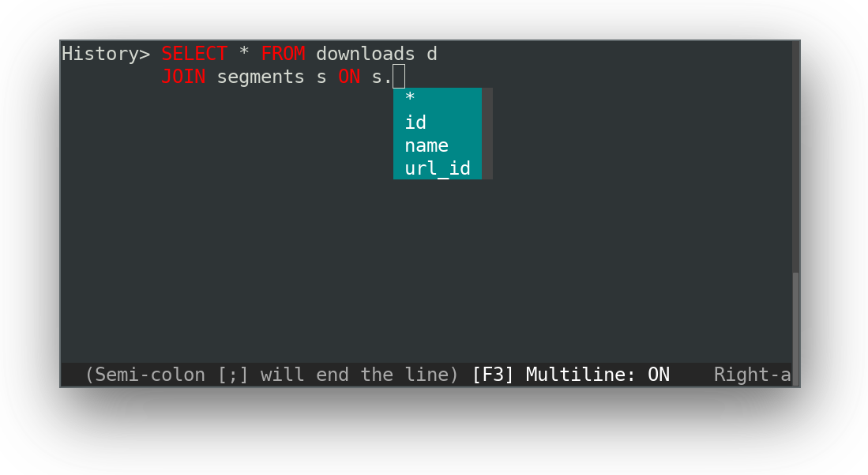Click the SELECT keyword
Viewport: 868px width, 475px height.
(194, 54)
